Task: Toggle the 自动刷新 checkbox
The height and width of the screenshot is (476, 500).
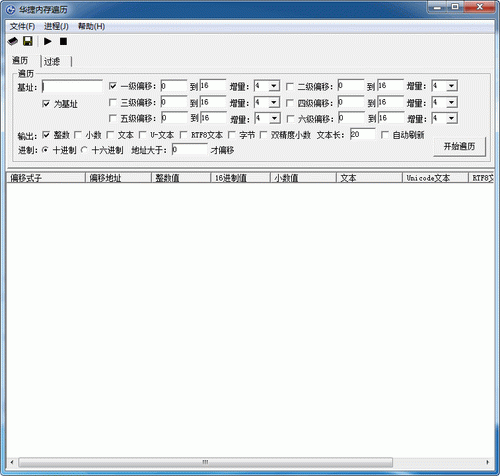Action: click(x=385, y=135)
